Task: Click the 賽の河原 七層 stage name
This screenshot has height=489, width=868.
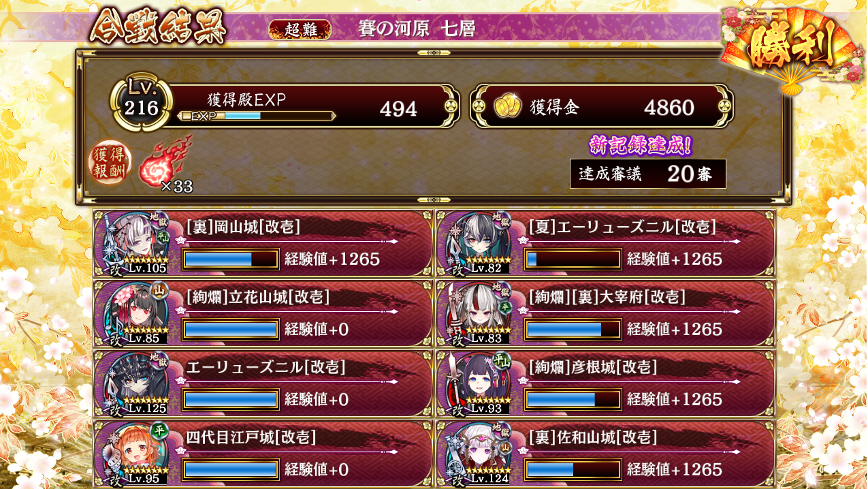Action: (417, 29)
